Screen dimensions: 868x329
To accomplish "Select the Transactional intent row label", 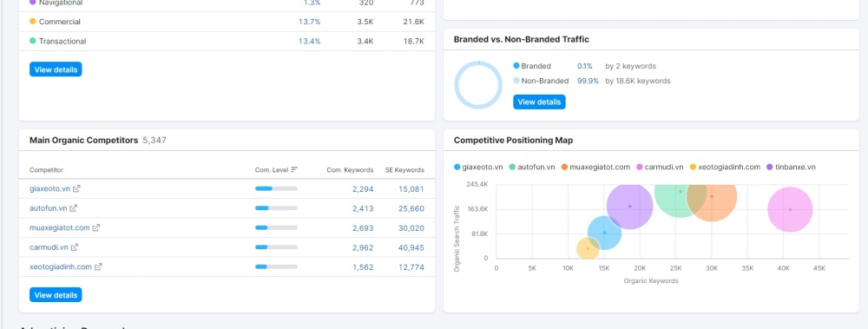I will tap(62, 41).
